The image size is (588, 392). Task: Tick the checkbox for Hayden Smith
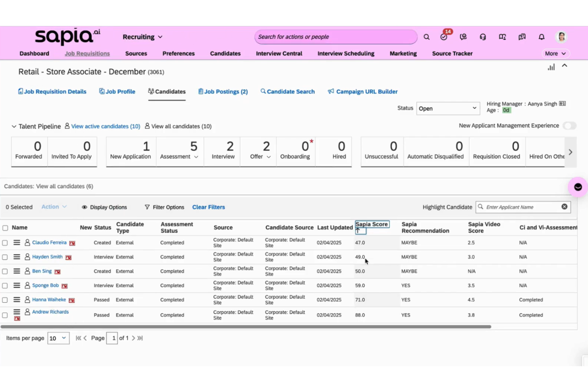[x=5, y=257]
